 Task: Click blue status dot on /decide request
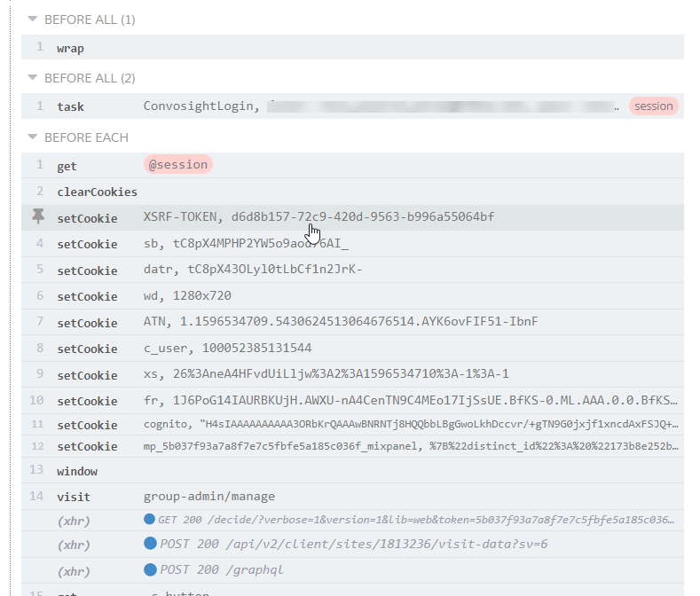pos(150,519)
